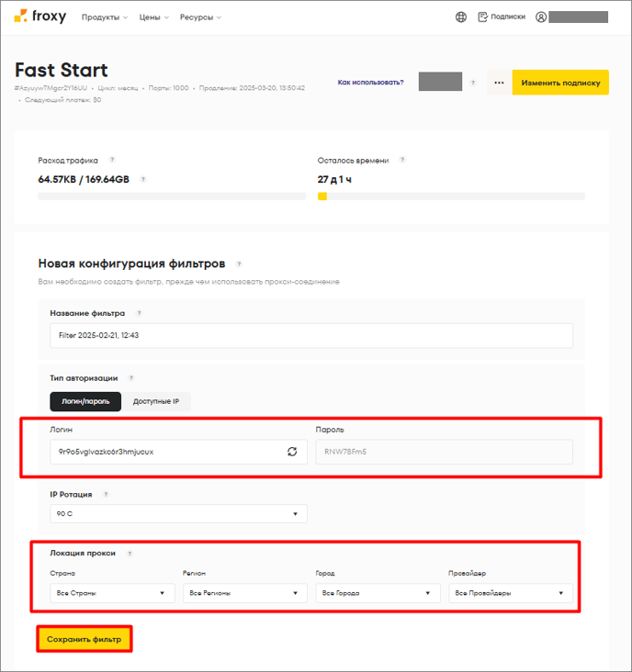Open the three-dots more options button

click(499, 83)
